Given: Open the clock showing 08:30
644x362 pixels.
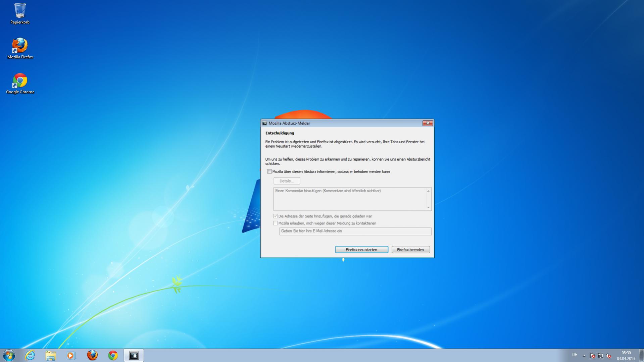Looking at the screenshot, I should 626,356.
